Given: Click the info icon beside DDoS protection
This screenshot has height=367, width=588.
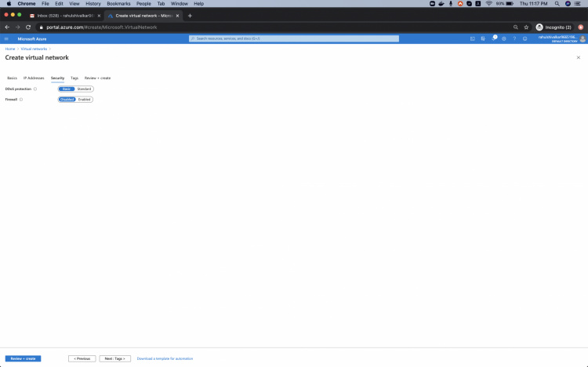Looking at the screenshot, I should 35,89.
